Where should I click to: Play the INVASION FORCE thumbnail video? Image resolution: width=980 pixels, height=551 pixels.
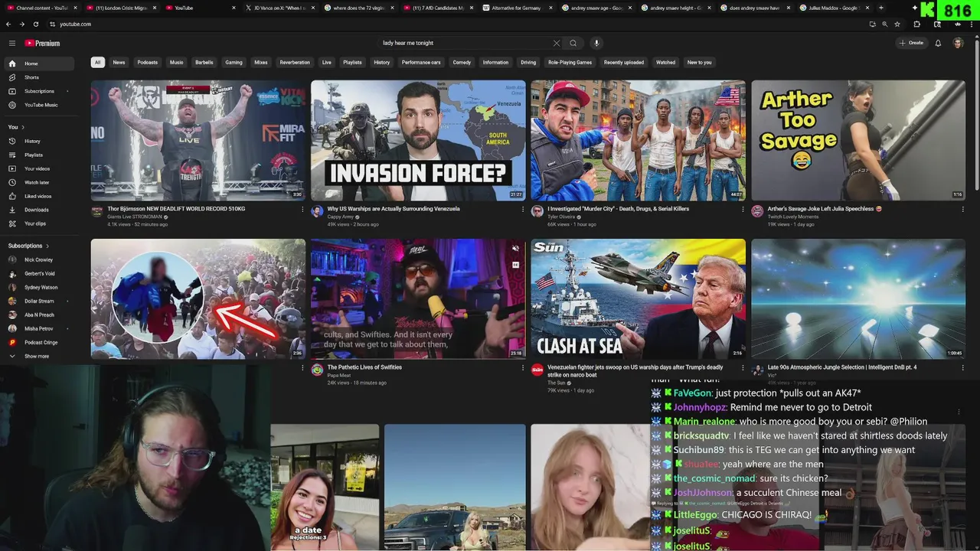(x=418, y=140)
